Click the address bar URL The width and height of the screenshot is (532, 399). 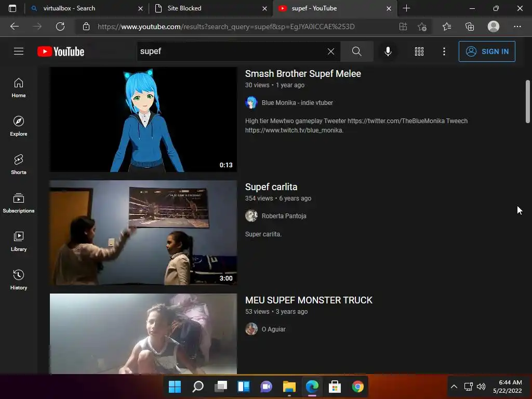(226, 26)
